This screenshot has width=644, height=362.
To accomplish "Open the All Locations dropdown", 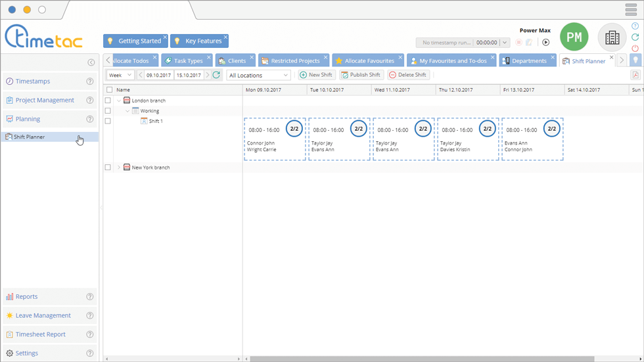I will coord(258,75).
